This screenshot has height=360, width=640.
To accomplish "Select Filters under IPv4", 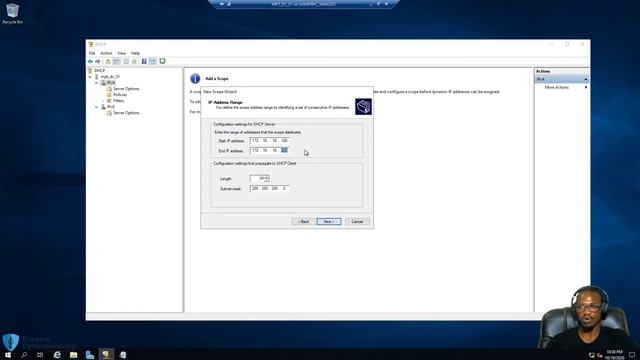I will tap(118, 100).
